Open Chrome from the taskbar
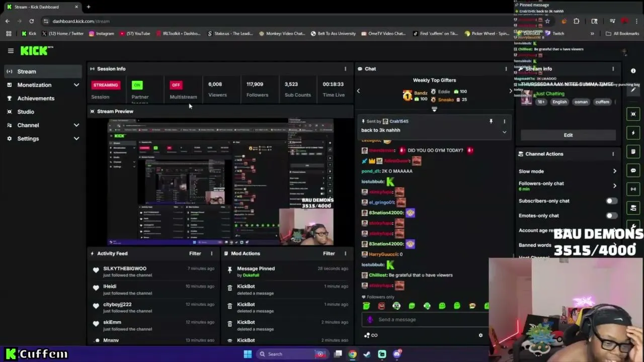The width and height of the screenshot is (644, 362). pyautogui.click(x=353, y=354)
